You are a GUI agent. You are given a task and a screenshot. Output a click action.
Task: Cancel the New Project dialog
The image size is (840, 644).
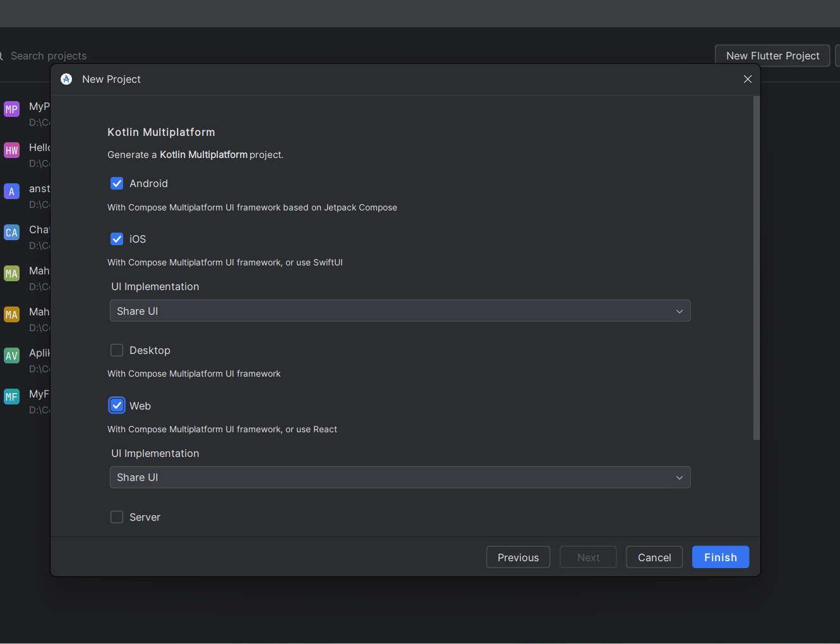pyautogui.click(x=654, y=557)
